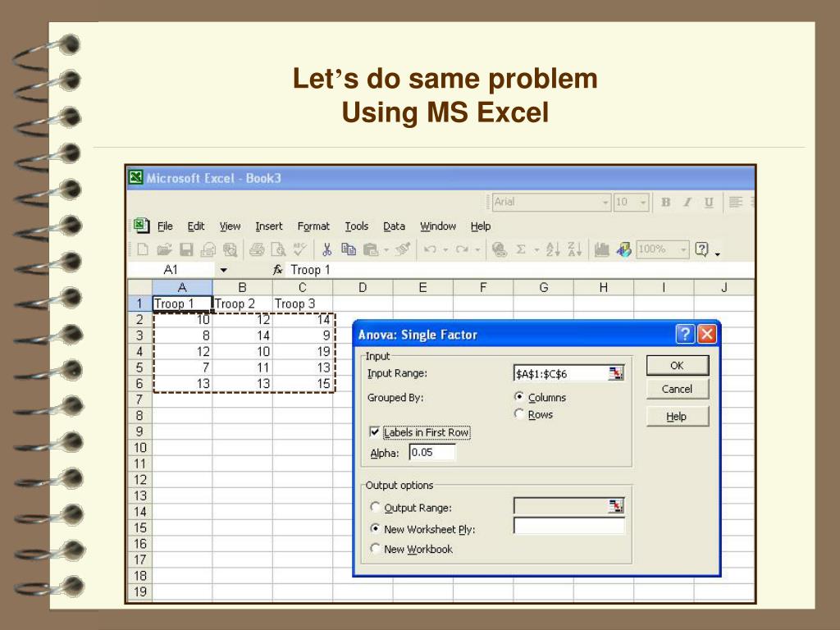Click the Align Left icon

click(x=736, y=202)
